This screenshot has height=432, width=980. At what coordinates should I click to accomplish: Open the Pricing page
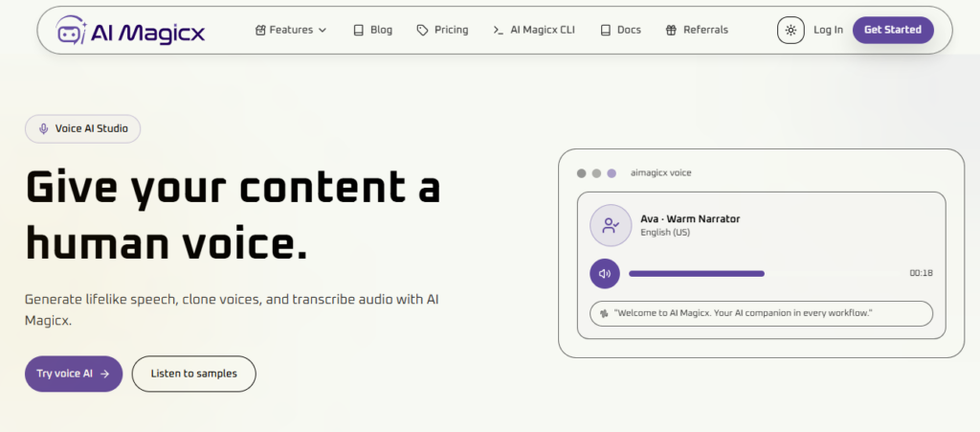pyautogui.click(x=442, y=30)
